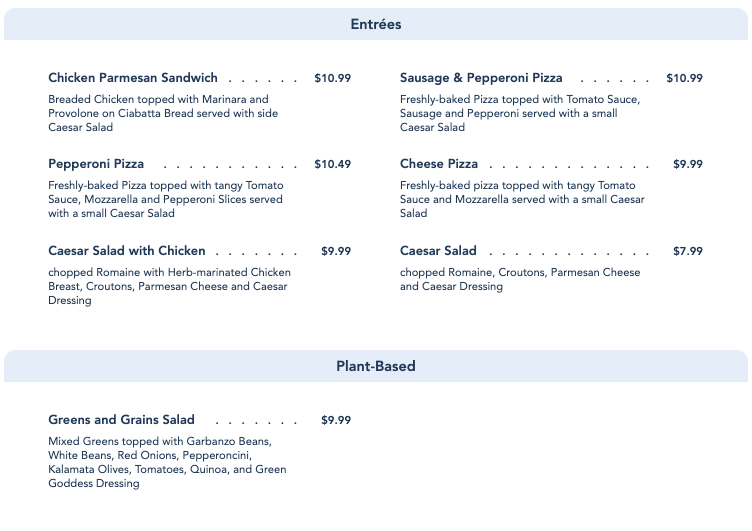The width and height of the screenshot is (752, 531).
Task: Click the $10.49 Pepperoni Pizza price
Action: click(x=332, y=164)
